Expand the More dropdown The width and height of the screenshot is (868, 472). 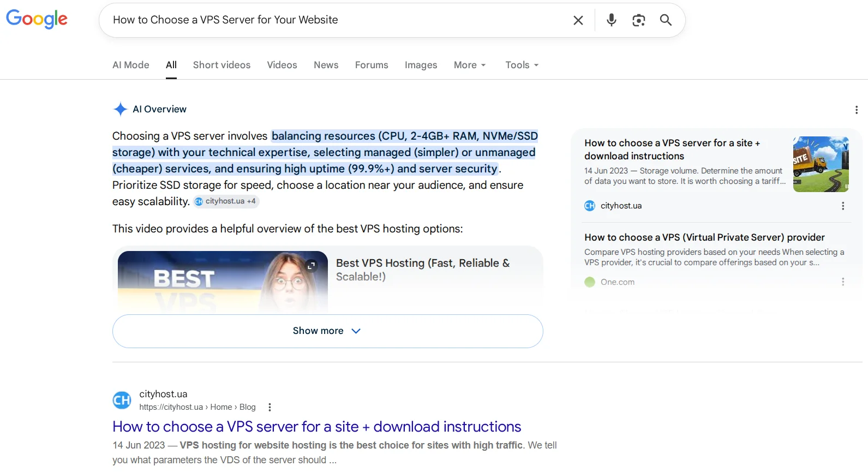coord(470,65)
